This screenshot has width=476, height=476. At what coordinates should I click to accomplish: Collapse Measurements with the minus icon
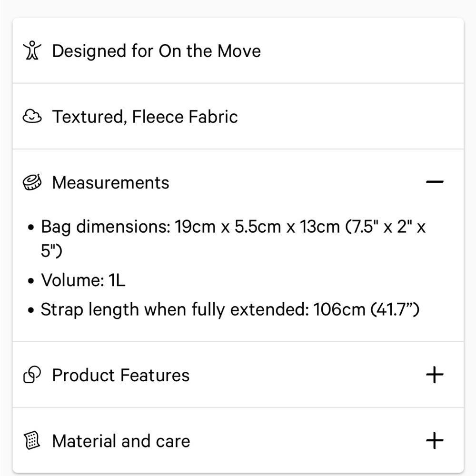[x=435, y=182]
